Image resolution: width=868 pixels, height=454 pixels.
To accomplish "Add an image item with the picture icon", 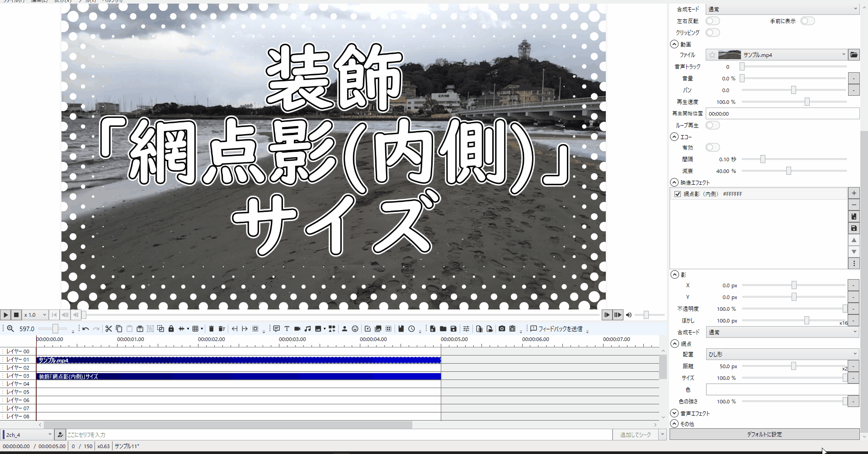I will [x=318, y=329].
